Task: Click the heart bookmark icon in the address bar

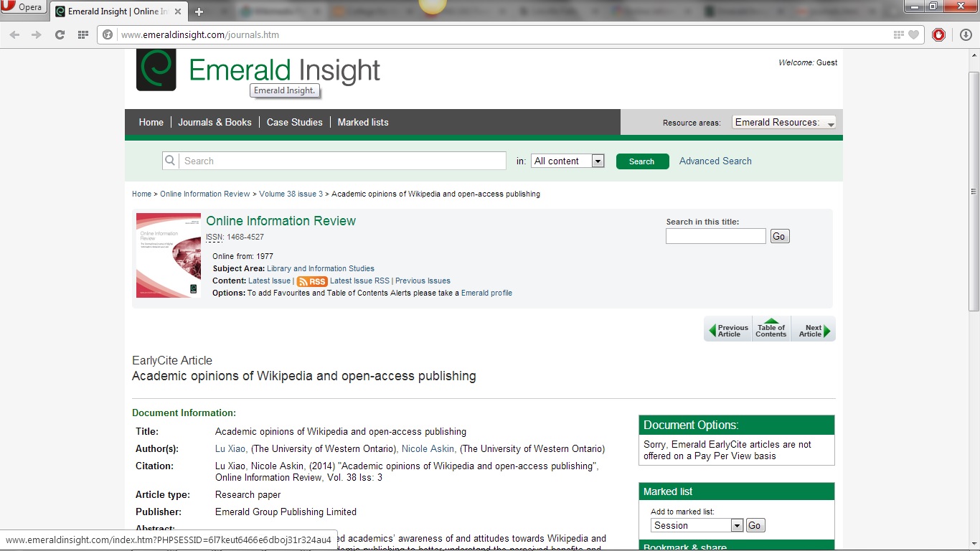Action: click(913, 34)
